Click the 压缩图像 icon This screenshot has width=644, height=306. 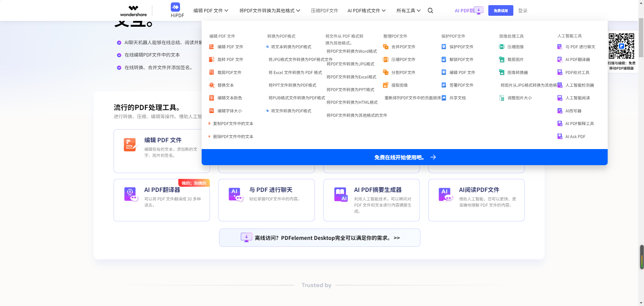coord(502,47)
